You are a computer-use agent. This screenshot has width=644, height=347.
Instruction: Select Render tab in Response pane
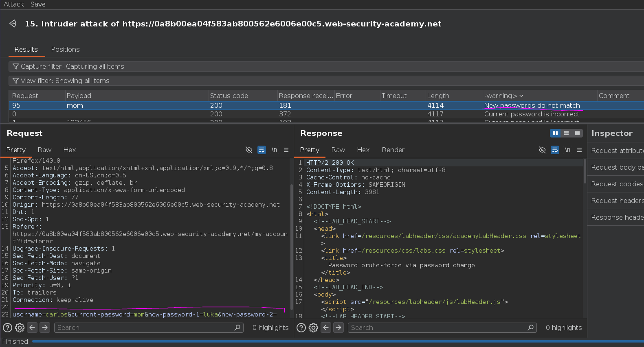(x=393, y=150)
